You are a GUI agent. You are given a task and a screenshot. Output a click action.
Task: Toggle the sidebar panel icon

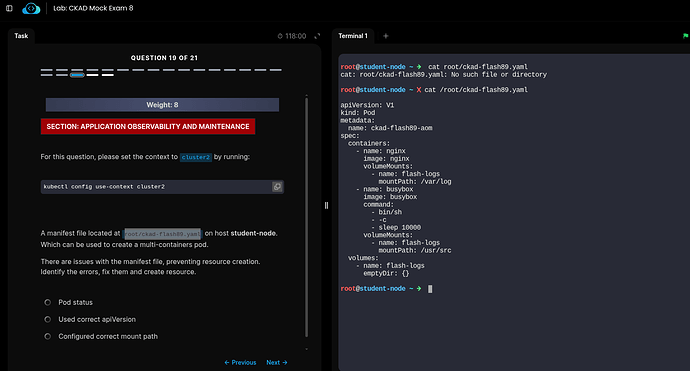click(x=9, y=8)
